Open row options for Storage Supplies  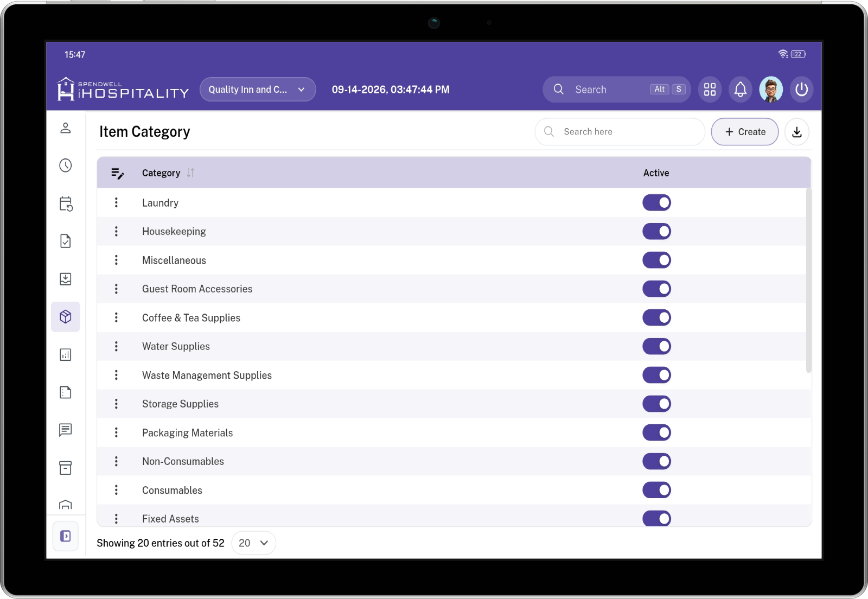[x=116, y=404]
